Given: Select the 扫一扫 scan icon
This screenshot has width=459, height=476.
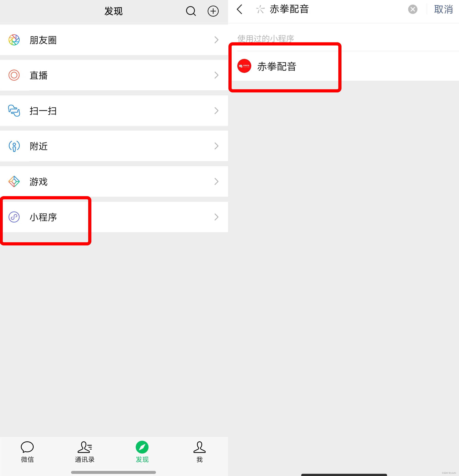Looking at the screenshot, I should tap(14, 110).
